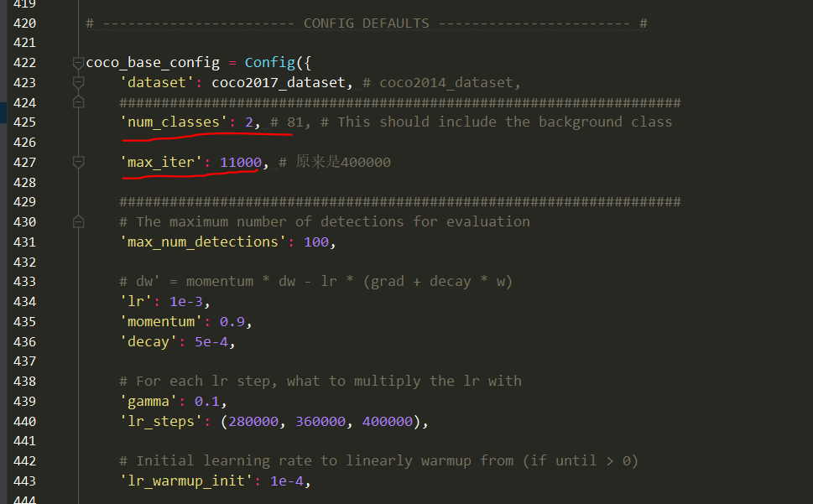Click the 'For each lr step' comment
813x504 pixels.
(321, 382)
